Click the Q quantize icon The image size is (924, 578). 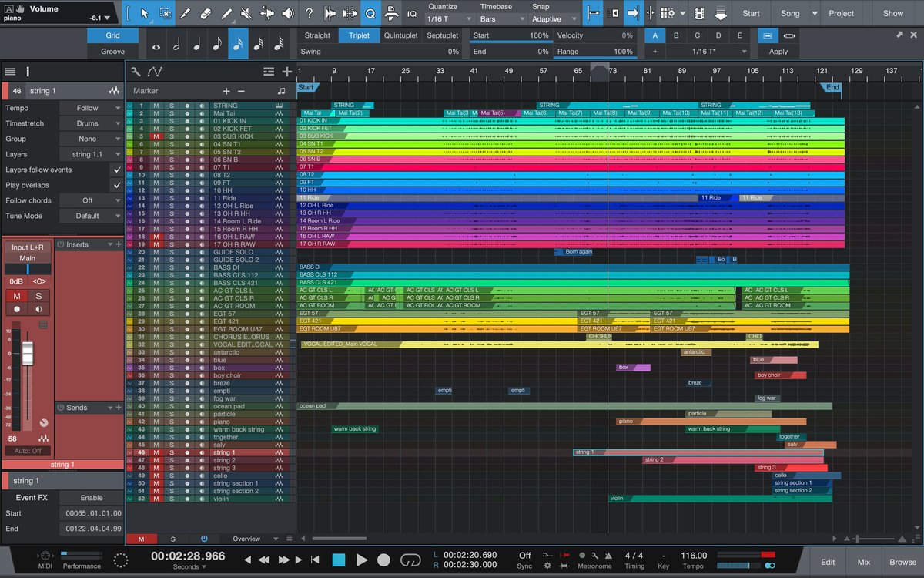[370, 13]
